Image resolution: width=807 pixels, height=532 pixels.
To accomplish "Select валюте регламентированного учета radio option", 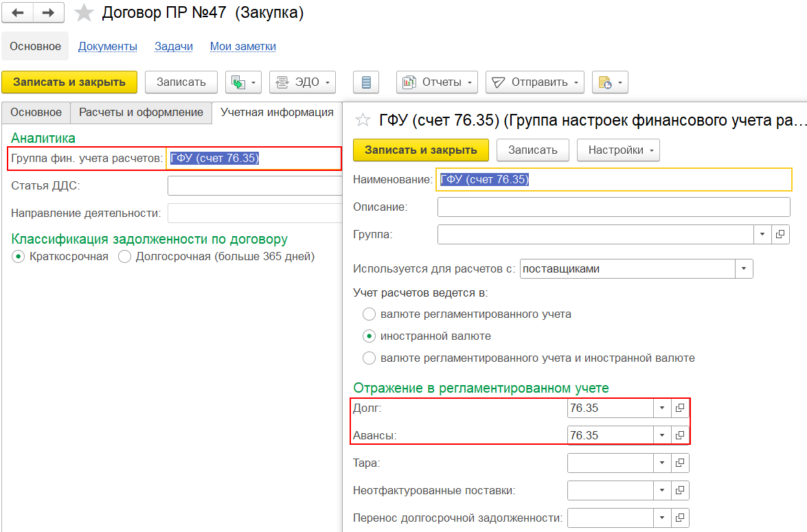I will [369, 314].
